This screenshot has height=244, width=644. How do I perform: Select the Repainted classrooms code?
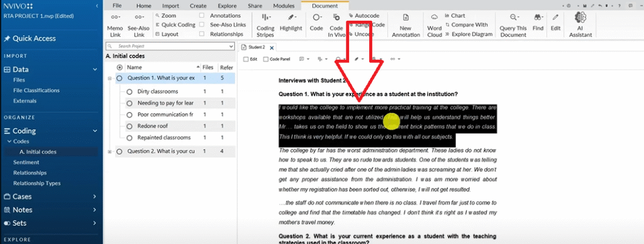(x=164, y=137)
